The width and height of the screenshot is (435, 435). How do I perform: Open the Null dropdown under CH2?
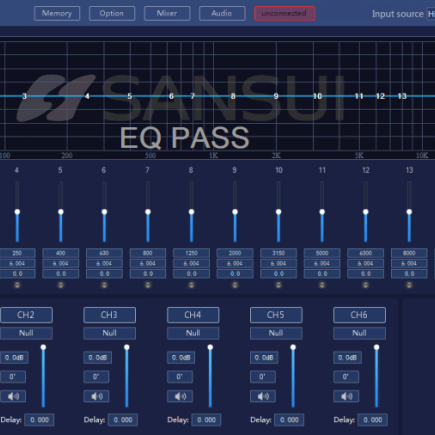pyautogui.click(x=26, y=333)
